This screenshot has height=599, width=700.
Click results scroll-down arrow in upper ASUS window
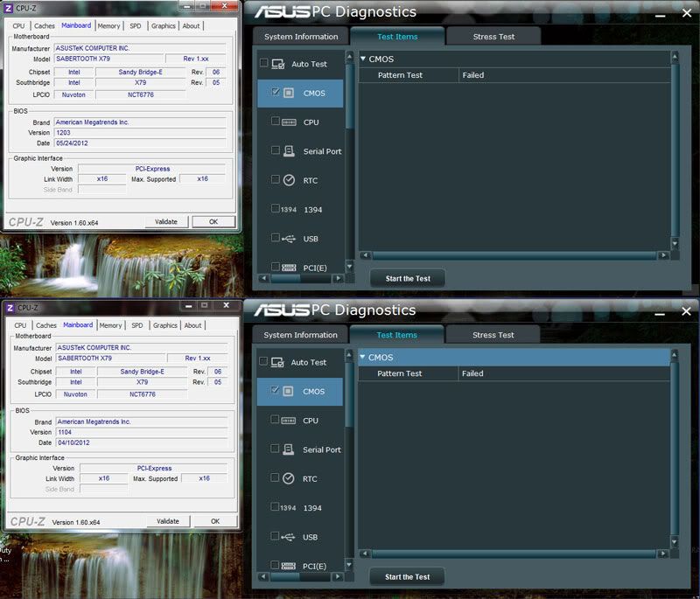pyautogui.click(x=675, y=243)
